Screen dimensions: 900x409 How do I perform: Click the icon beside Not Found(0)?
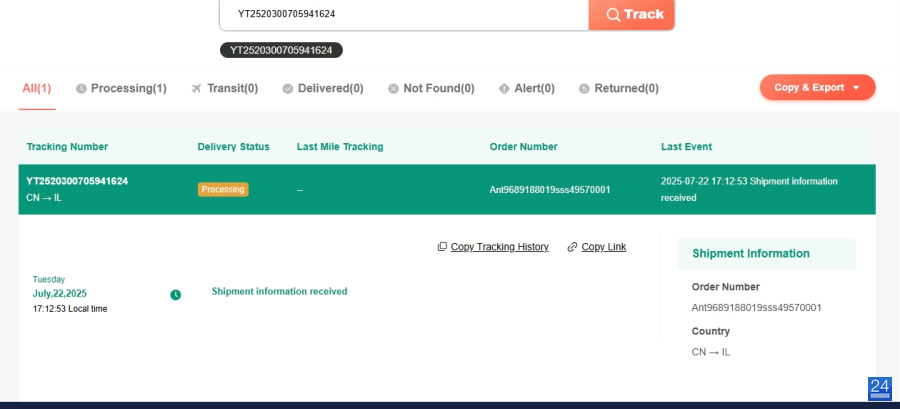pos(393,88)
